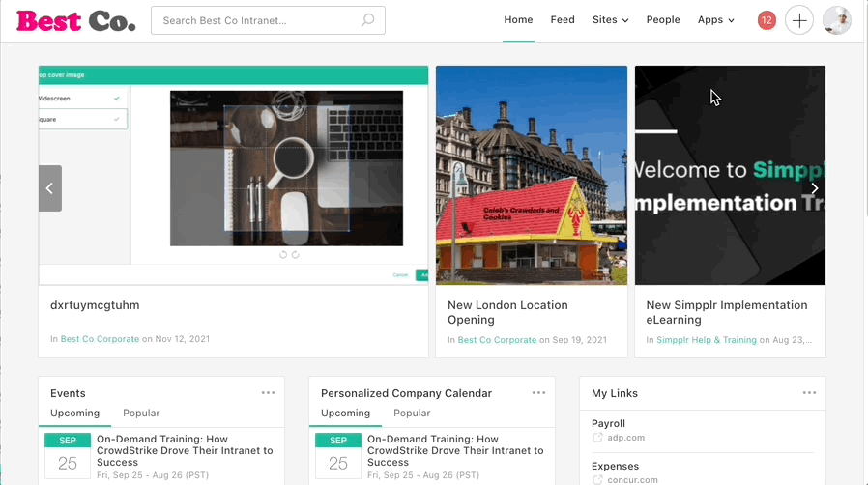This screenshot has width=868, height=485.
Task: Select Upcoming tab in Events tile
Action: [x=74, y=414]
